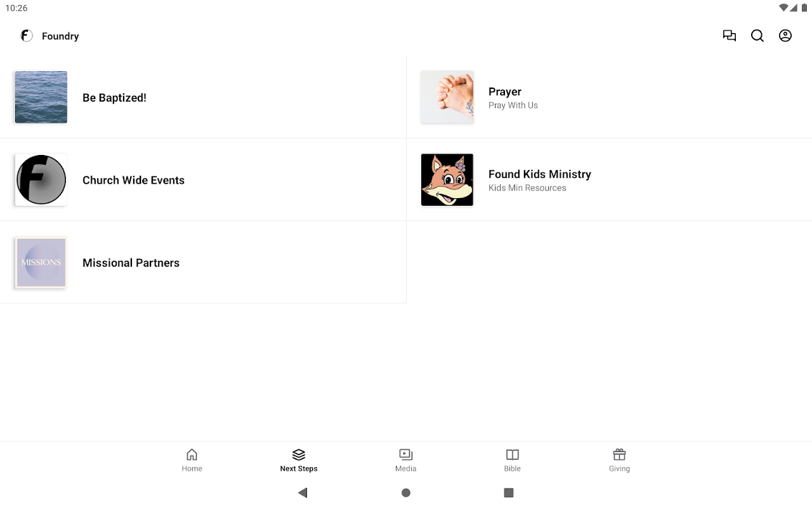This screenshot has height=508, width=812.
Task: Open the Church Wide Events entry
Action: click(203, 180)
